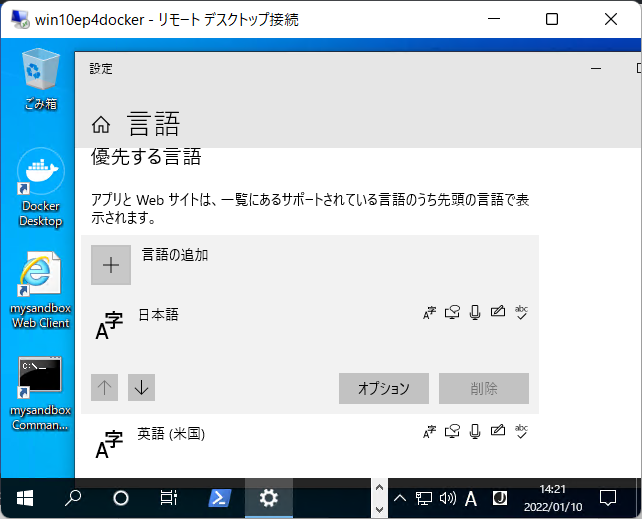Open taskbar search magnifier

tap(73, 498)
